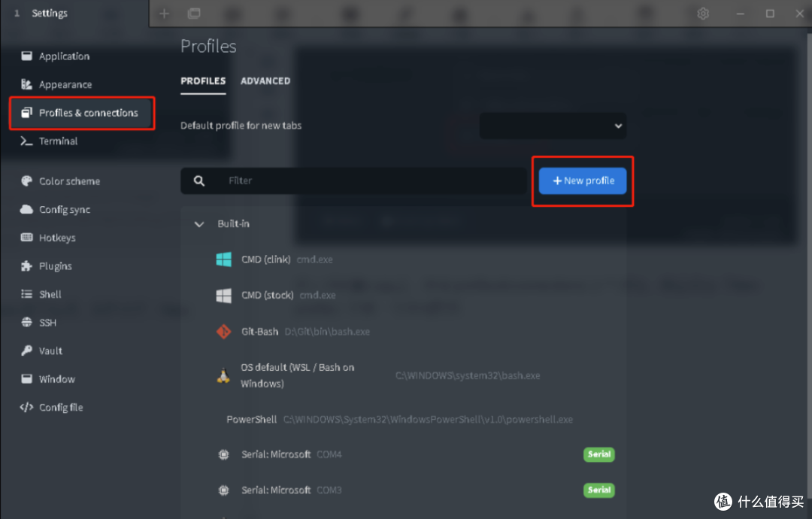The height and width of the screenshot is (519, 812).
Task: Click the chip icon for COM4
Action: 224,454
